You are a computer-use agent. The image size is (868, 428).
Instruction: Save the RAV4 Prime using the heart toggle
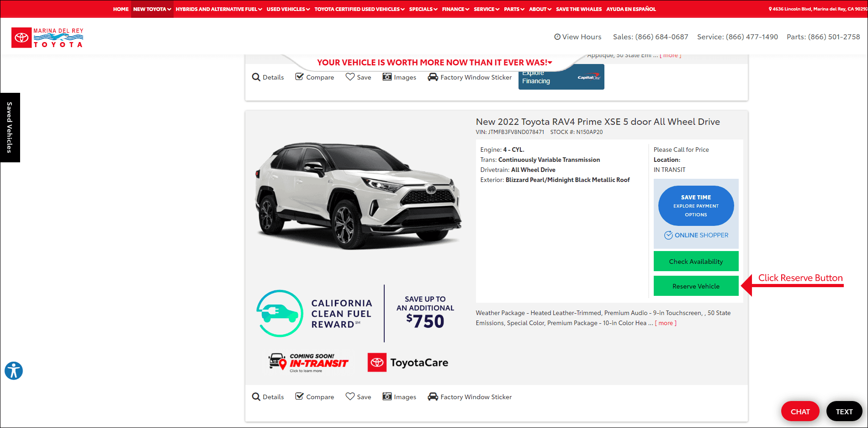(x=350, y=396)
